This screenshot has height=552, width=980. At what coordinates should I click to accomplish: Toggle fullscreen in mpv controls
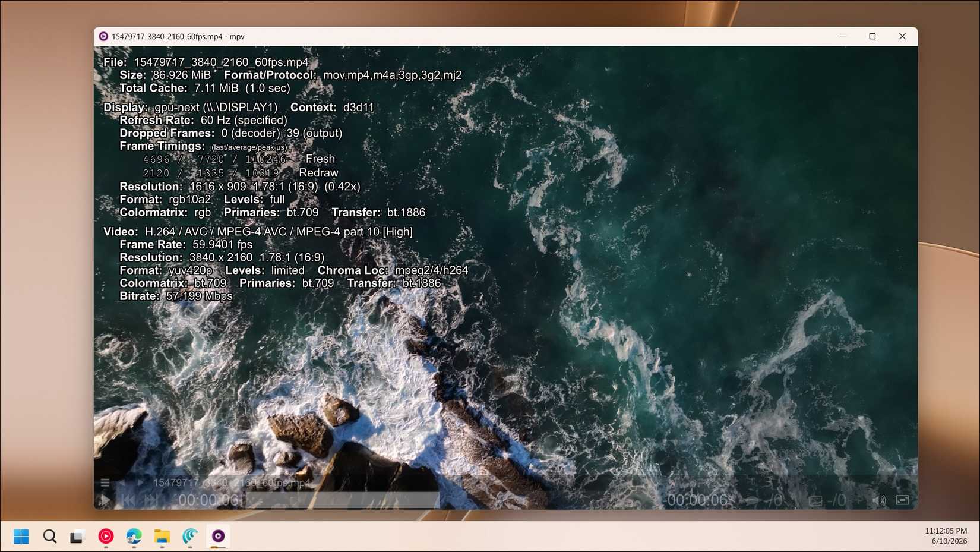(x=902, y=500)
